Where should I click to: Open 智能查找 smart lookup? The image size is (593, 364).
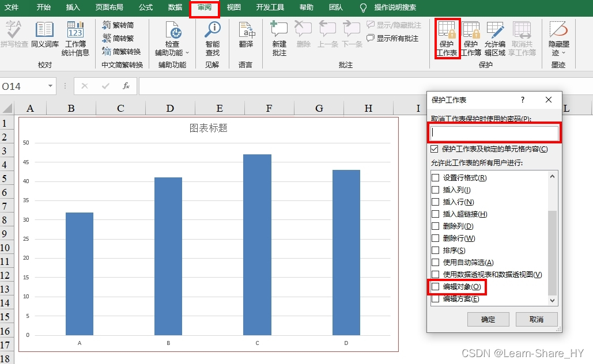coord(213,39)
